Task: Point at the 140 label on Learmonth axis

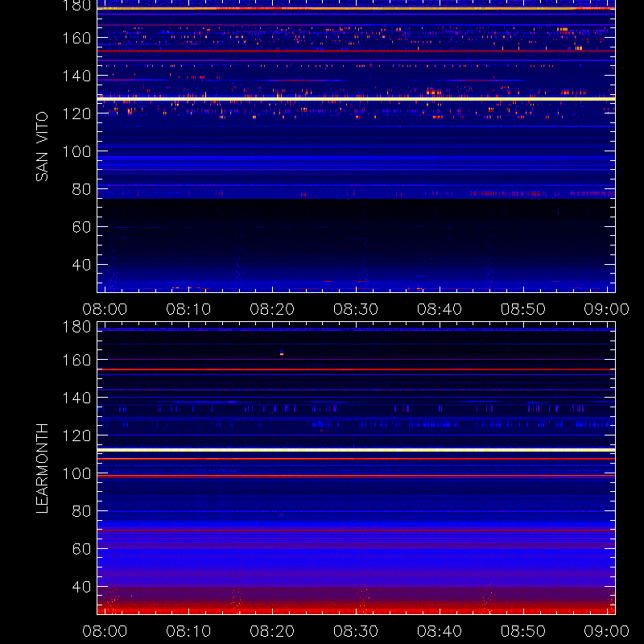Action: click(x=76, y=398)
